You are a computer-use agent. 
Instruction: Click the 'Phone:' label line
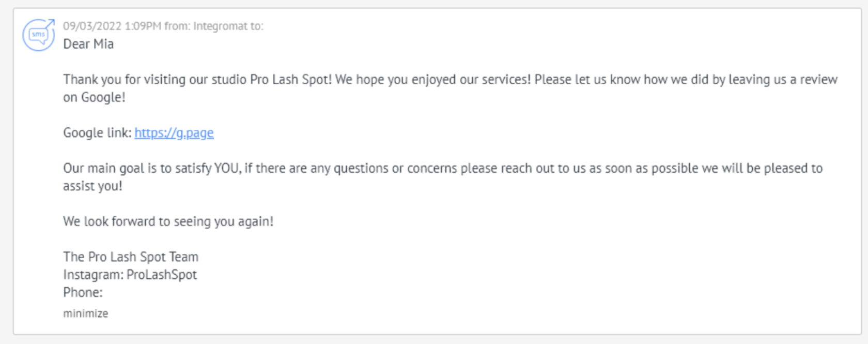83,293
